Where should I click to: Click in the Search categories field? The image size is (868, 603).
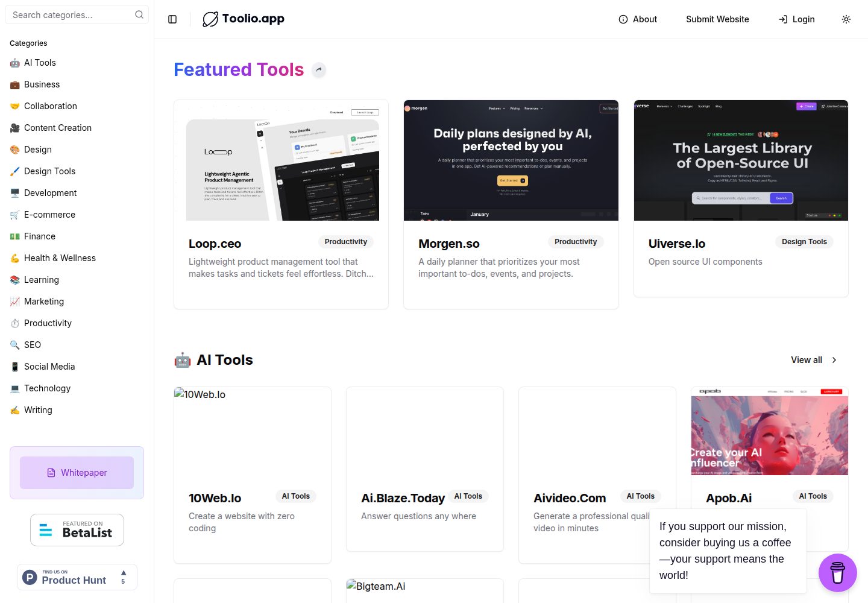click(77, 14)
